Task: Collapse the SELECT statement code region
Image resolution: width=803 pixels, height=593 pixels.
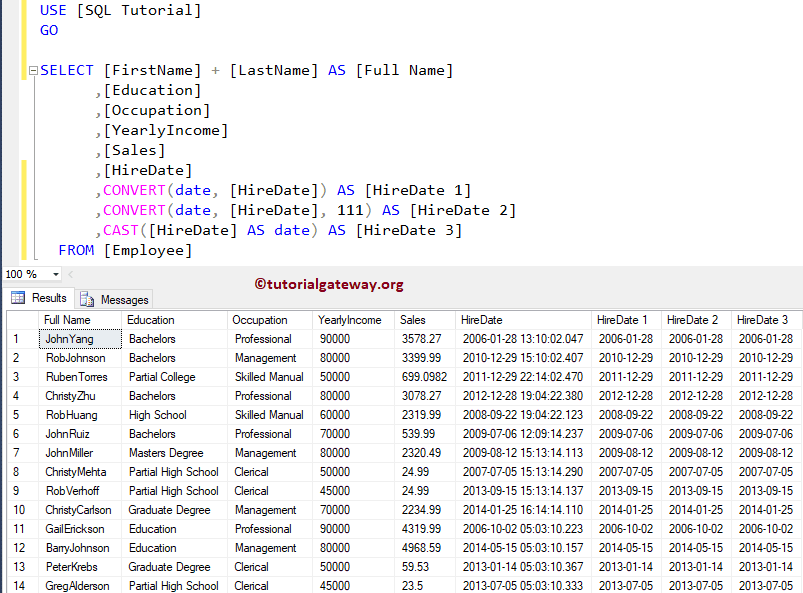Action: 33,70
